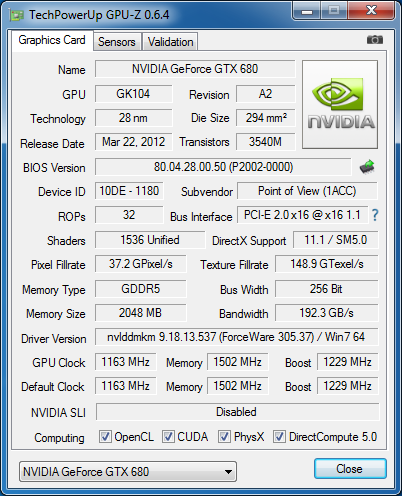Click the Device ID field 10DE - 1180
The height and width of the screenshot is (496, 402).
pos(129,191)
